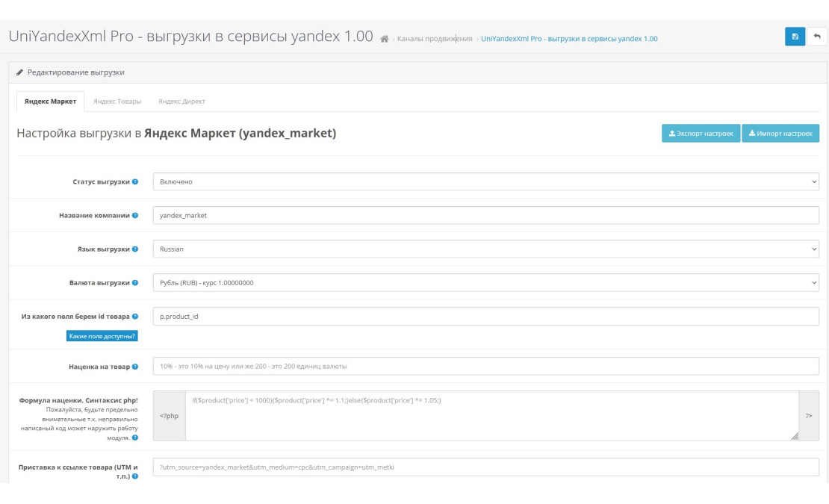Click the help icon under Формула наценки description
The height and width of the screenshot is (504, 829).
pyautogui.click(x=135, y=438)
